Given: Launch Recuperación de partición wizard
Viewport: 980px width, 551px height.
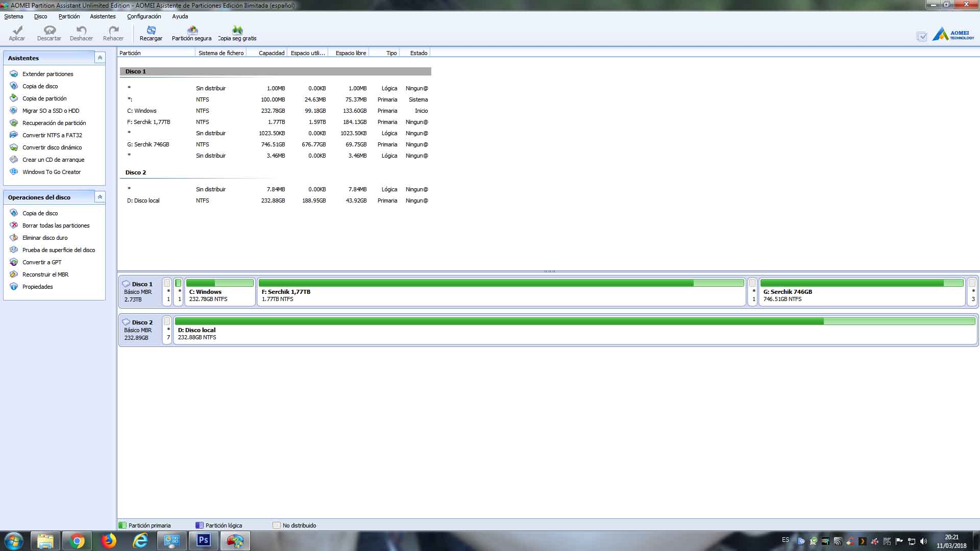Looking at the screenshot, I should coord(54,123).
